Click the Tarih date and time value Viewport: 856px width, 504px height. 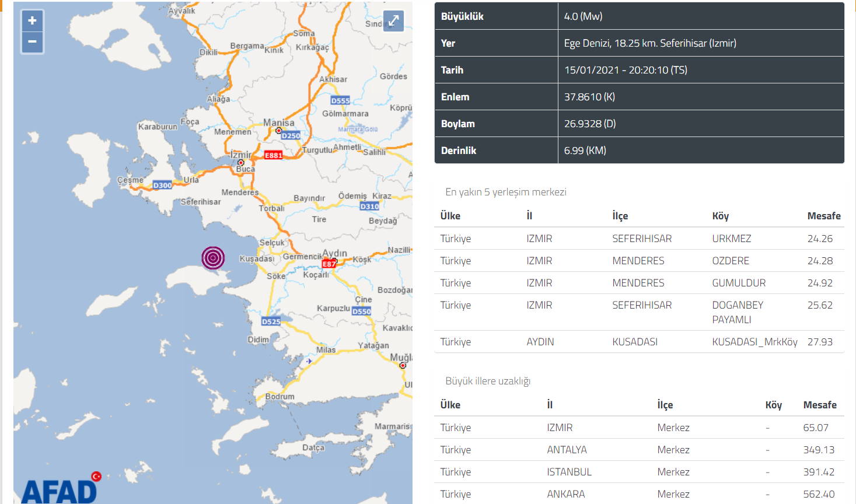(626, 70)
